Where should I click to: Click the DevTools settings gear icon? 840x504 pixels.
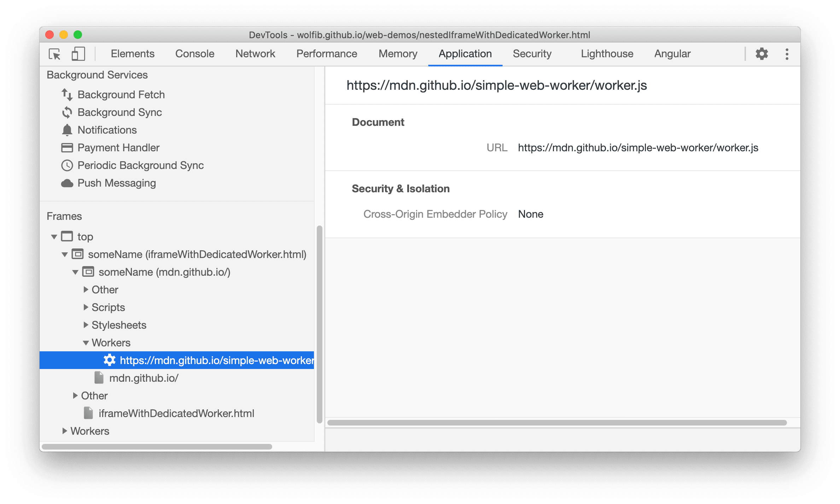pyautogui.click(x=763, y=54)
